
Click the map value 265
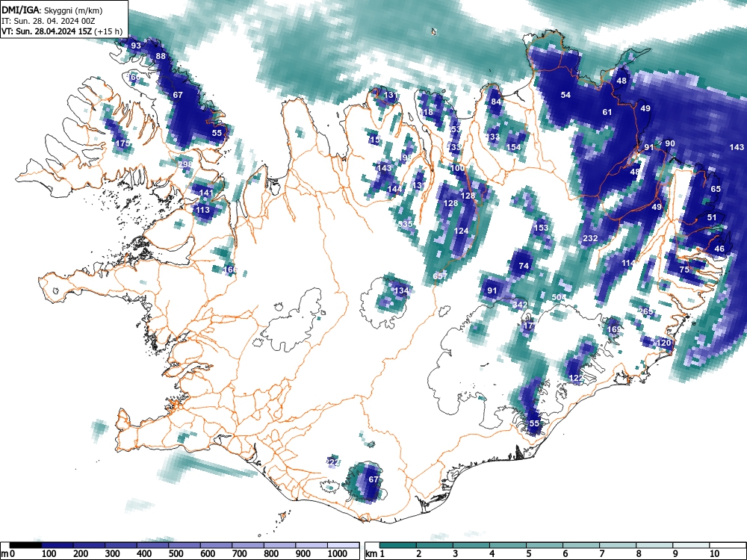coord(645,311)
